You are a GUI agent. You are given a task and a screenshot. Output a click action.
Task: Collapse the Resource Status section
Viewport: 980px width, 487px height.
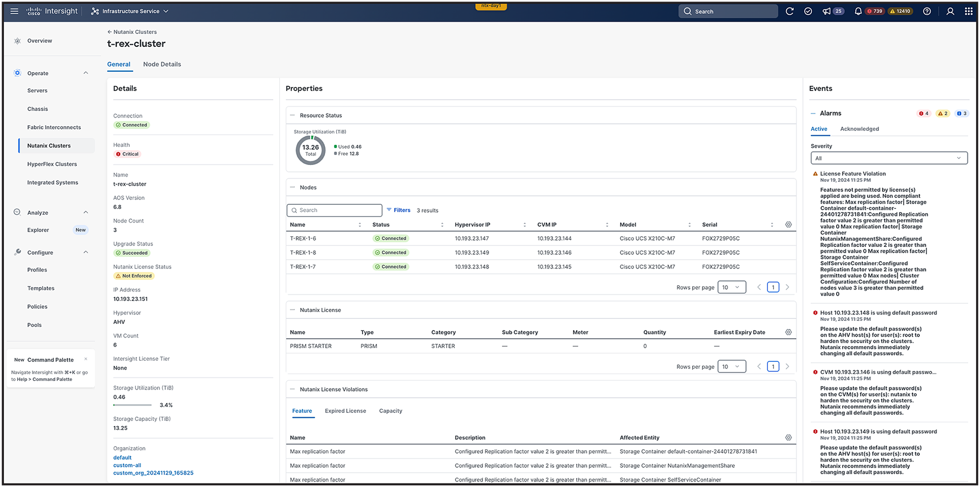click(x=292, y=115)
